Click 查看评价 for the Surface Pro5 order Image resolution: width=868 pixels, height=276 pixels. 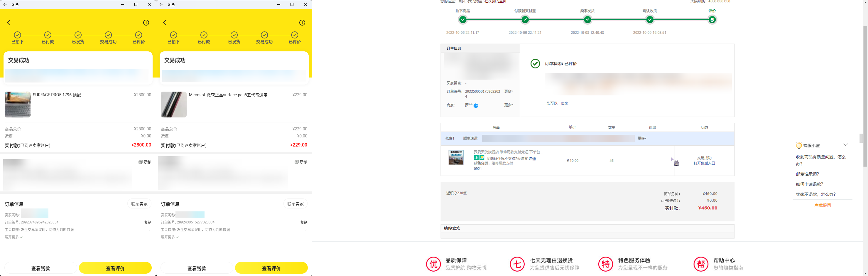(115, 268)
